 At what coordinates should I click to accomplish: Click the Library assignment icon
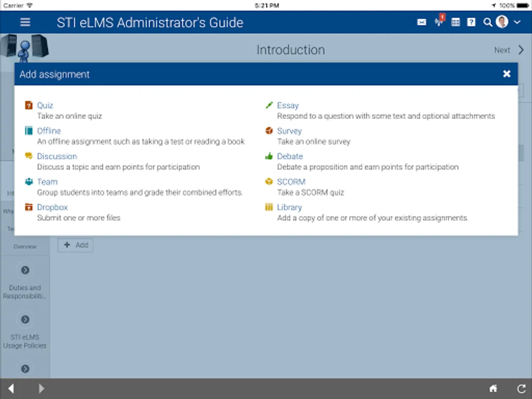click(x=269, y=207)
